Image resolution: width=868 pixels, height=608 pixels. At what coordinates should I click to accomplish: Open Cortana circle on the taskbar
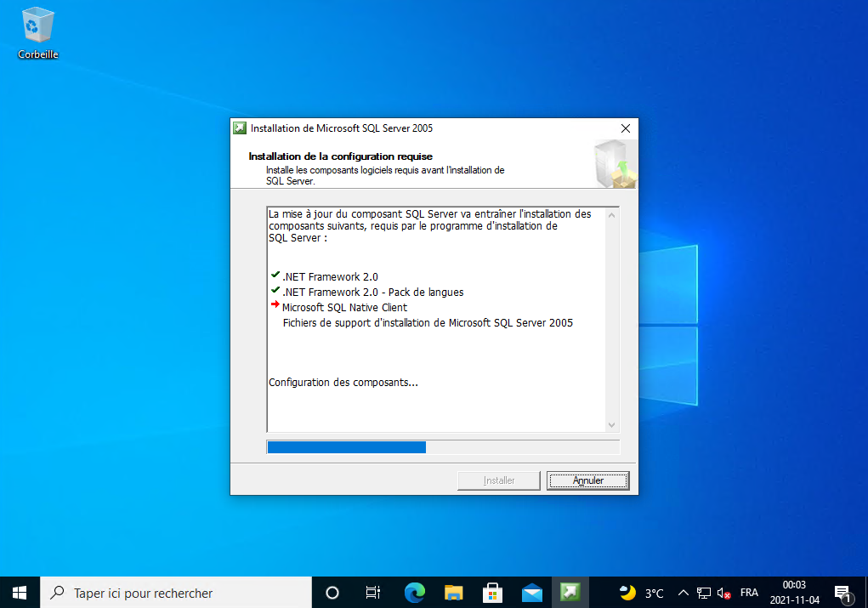332,593
